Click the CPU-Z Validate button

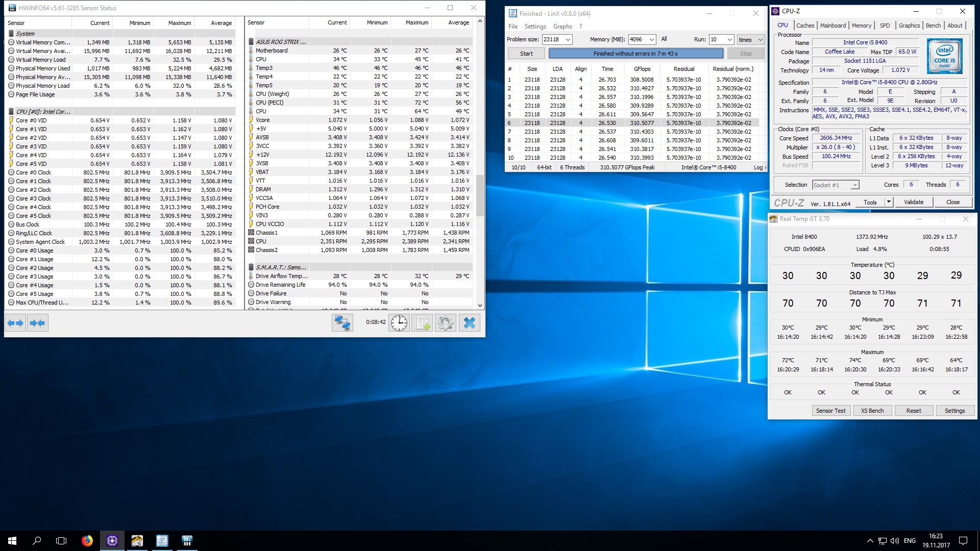point(913,202)
